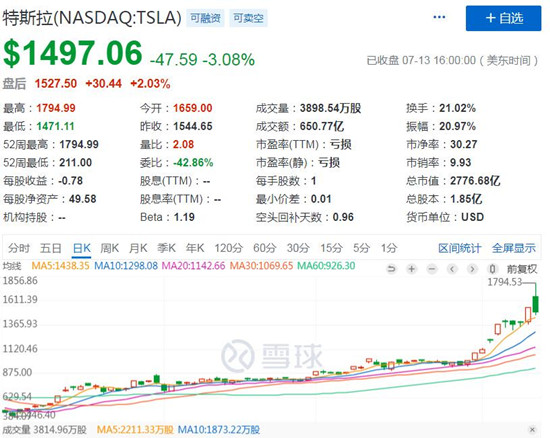Image resolution: width=550 pixels, height=438 pixels.
Task: Click the 总市值 value 2776.68亿
Action: click(x=475, y=181)
